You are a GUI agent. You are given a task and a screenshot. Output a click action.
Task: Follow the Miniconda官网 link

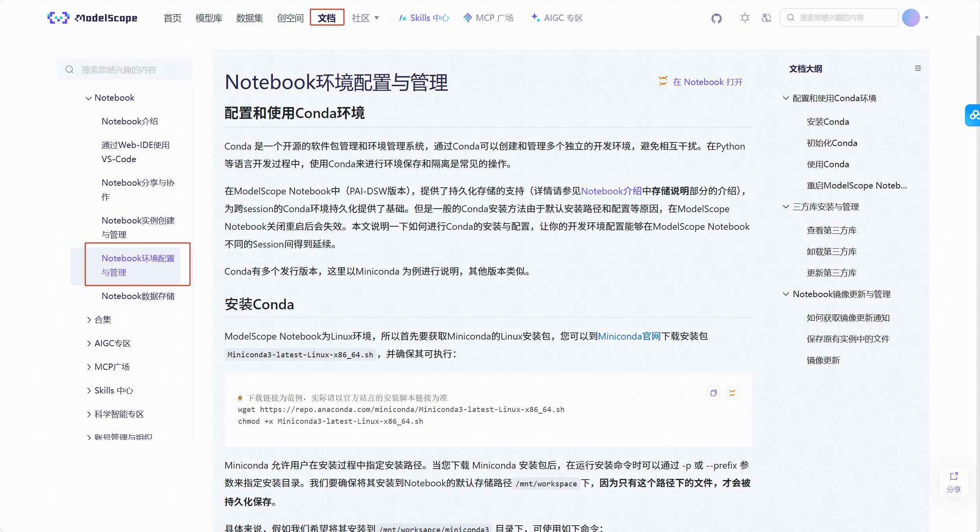pyautogui.click(x=629, y=336)
